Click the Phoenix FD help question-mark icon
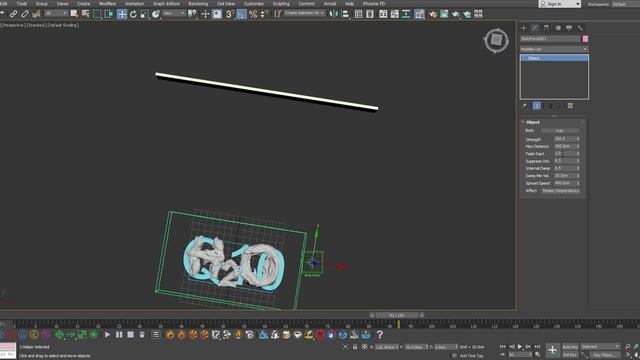Screen dimensions: 640x360 click(380, 335)
